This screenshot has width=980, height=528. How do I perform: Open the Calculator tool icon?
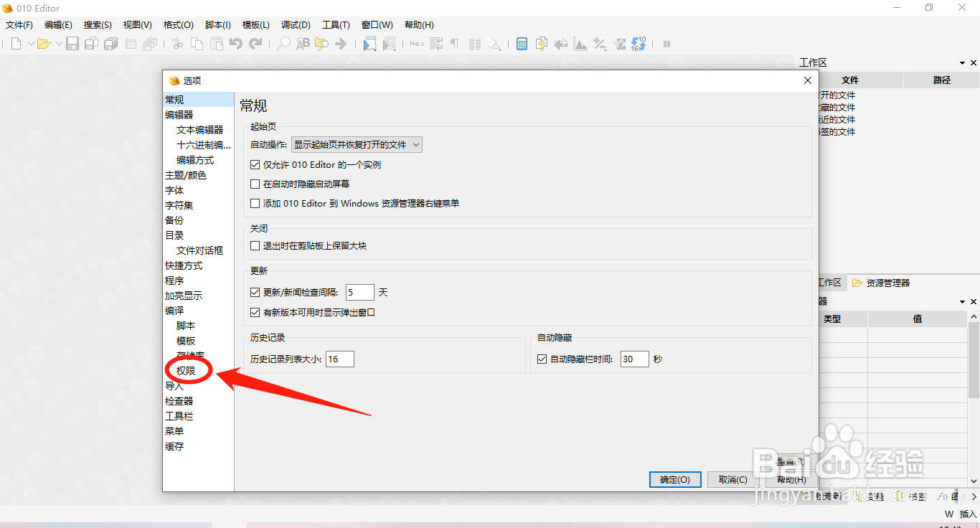[522, 44]
